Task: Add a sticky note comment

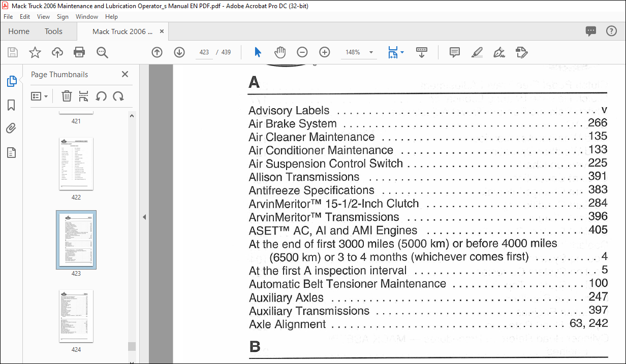Action: pos(455,52)
